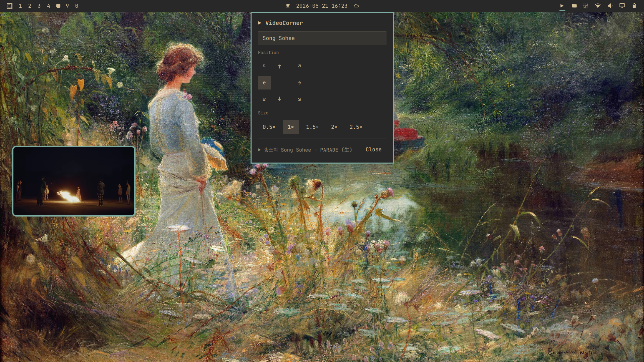Switch to workspace 1
The height and width of the screenshot is (362, 644).
tap(20, 6)
